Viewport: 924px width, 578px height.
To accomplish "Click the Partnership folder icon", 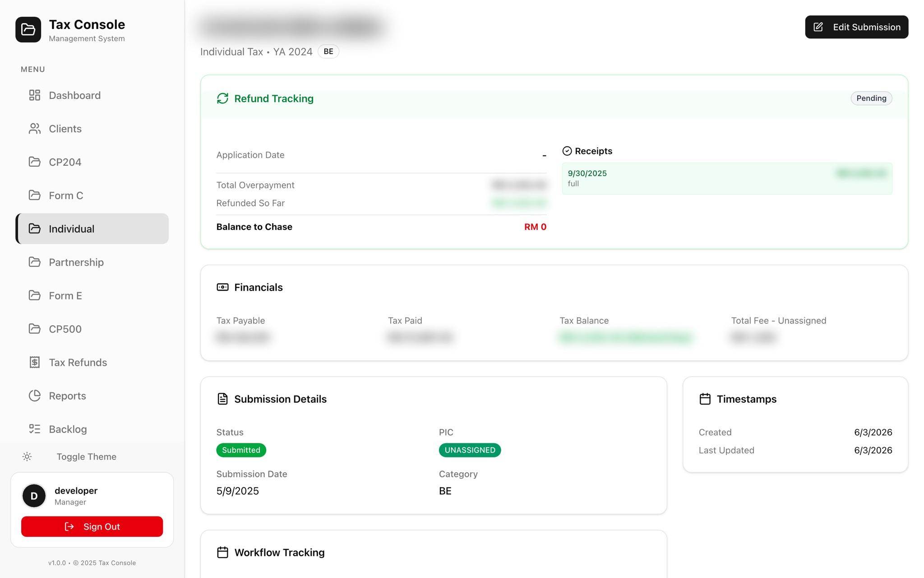I will (35, 262).
